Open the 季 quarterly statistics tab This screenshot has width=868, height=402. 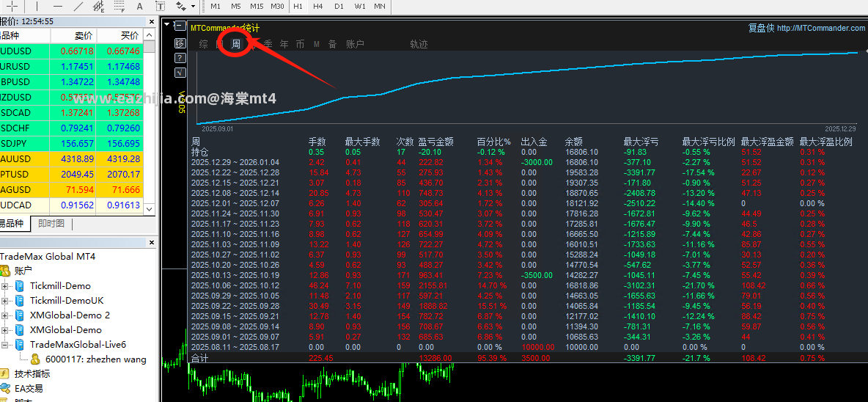point(268,44)
